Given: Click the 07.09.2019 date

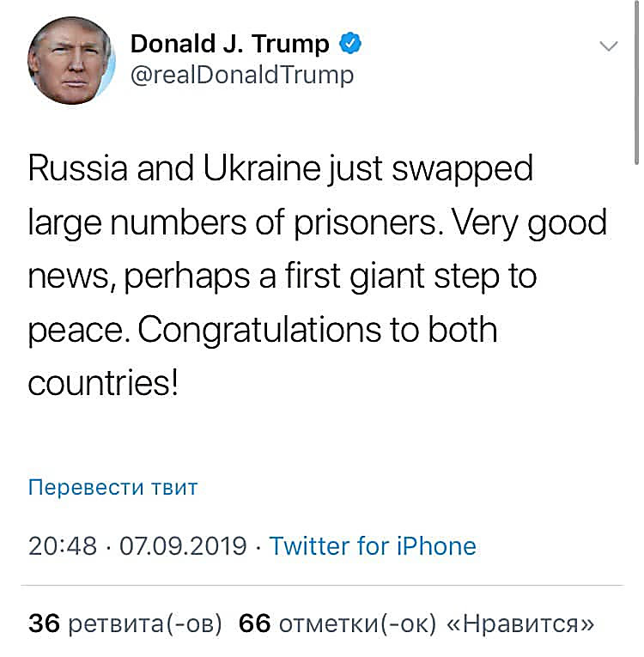Looking at the screenshot, I should click(183, 546).
